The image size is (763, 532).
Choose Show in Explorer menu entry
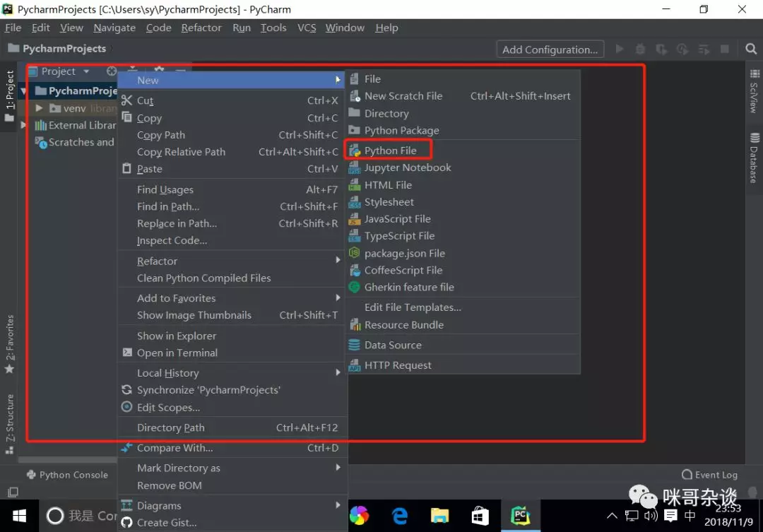[232, 336]
